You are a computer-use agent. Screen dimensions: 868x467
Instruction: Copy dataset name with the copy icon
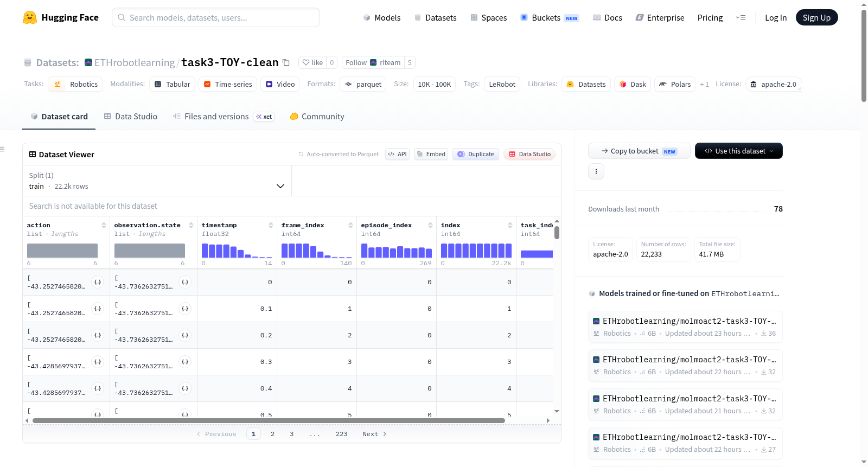click(286, 62)
